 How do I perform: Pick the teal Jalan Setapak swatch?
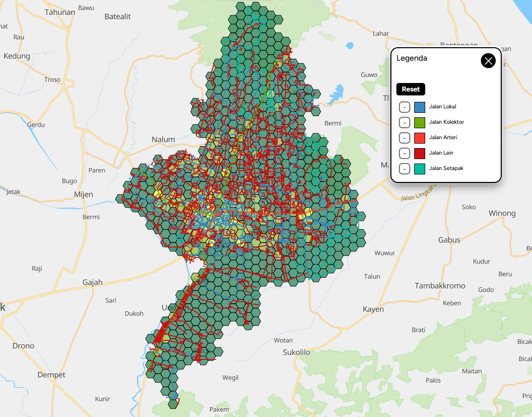pos(420,168)
